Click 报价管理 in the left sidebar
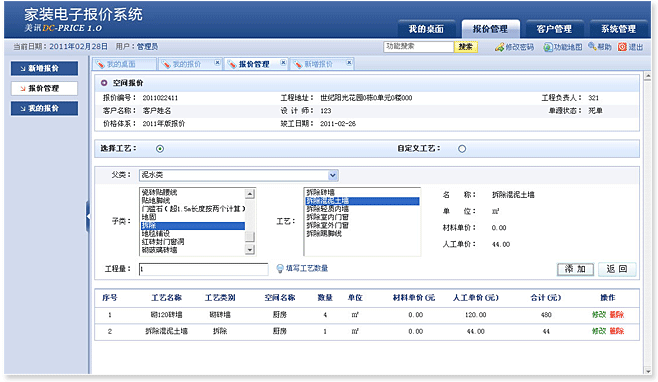This screenshot has width=658, height=382. click(44, 89)
